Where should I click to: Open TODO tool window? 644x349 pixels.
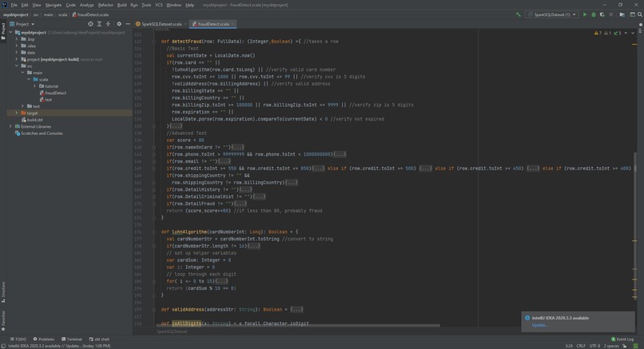18,339
